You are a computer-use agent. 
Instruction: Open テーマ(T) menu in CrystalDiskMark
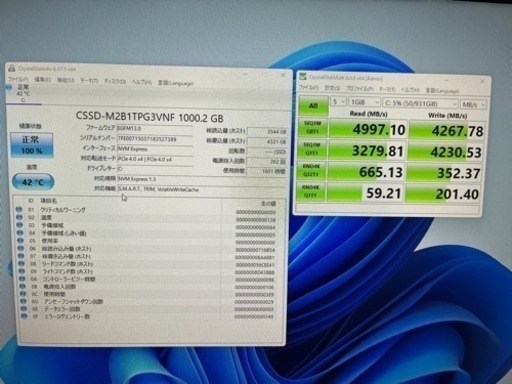point(387,89)
